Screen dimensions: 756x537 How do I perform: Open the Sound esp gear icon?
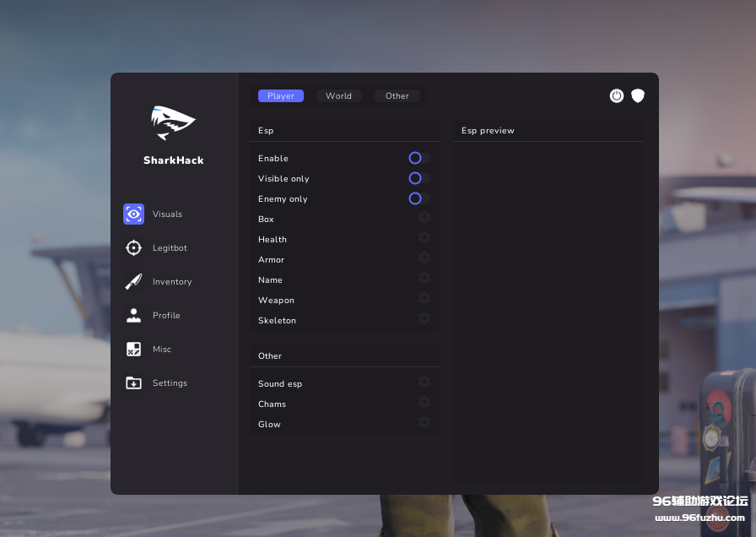(x=424, y=382)
